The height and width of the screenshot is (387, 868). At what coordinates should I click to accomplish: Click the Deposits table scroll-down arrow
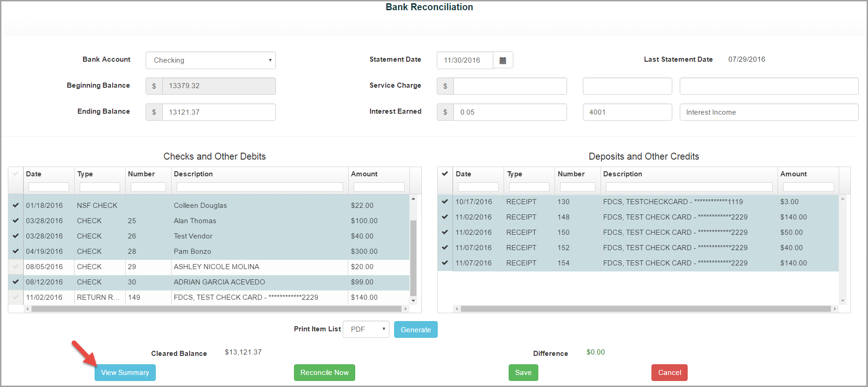click(842, 301)
